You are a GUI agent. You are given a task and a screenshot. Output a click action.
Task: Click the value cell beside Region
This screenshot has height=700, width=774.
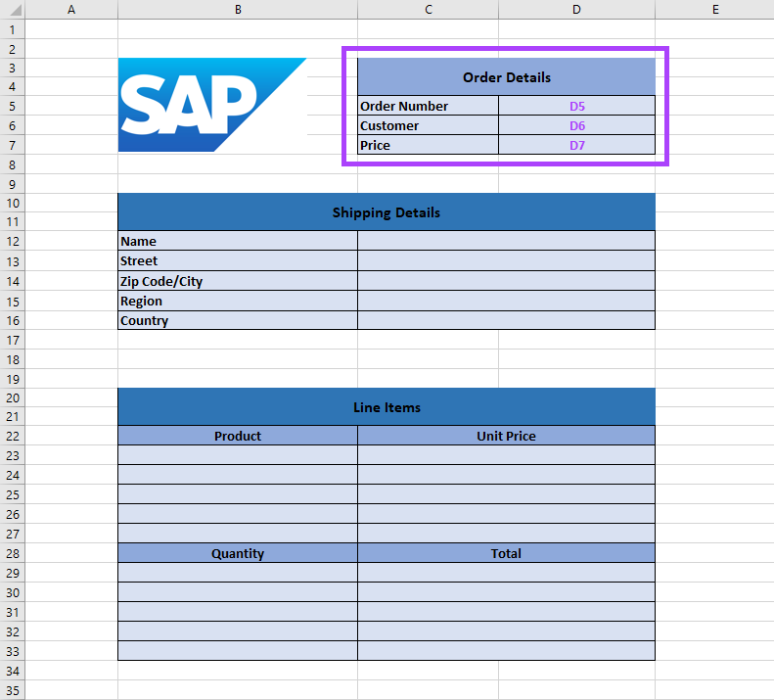tap(507, 301)
